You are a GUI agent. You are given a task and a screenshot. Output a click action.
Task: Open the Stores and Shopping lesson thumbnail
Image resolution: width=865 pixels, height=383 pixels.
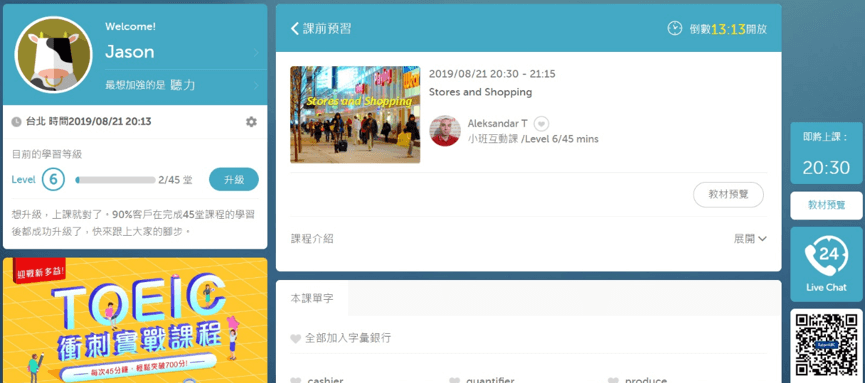click(x=355, y=115)
